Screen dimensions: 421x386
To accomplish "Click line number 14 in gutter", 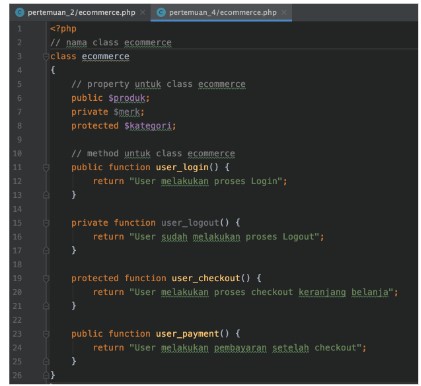I will pos(17,209).
